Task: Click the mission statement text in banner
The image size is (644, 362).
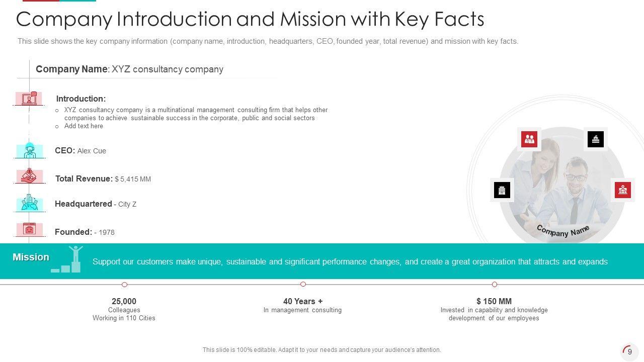Action: point(350,262)
